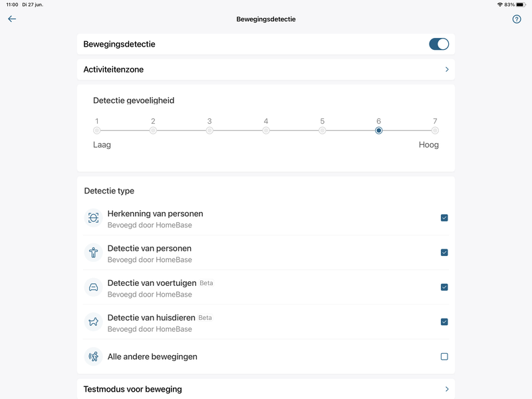The image size is (532, 399).
Task: Tap the Detectie van personen label
Action: coord(150,248)
